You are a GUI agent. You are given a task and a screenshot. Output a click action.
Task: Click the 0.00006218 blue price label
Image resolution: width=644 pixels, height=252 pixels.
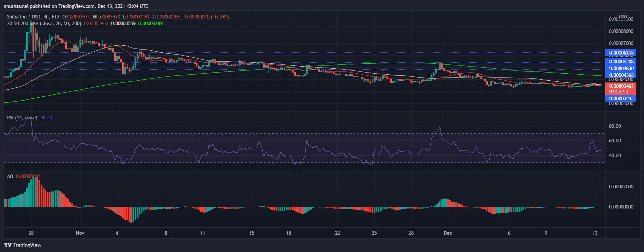[x=621, y=53]
